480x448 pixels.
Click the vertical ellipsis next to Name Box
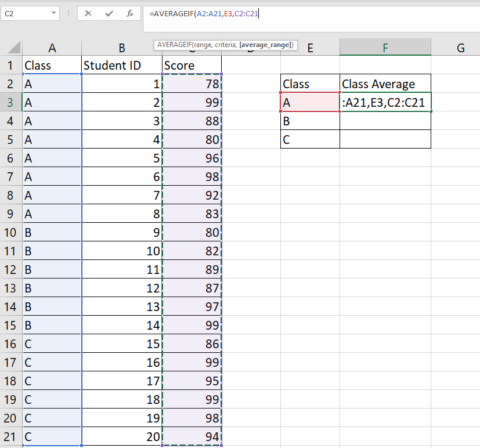pos(70,13)
